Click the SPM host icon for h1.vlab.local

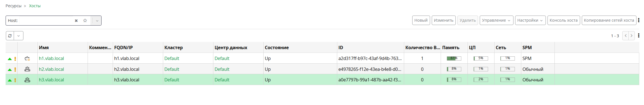(27, 58)
